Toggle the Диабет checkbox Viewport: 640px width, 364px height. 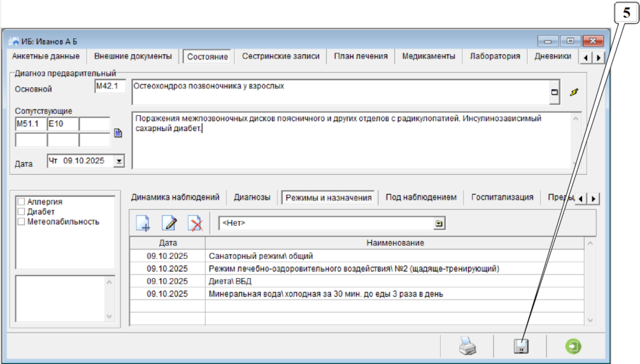(x=22, y=211)
